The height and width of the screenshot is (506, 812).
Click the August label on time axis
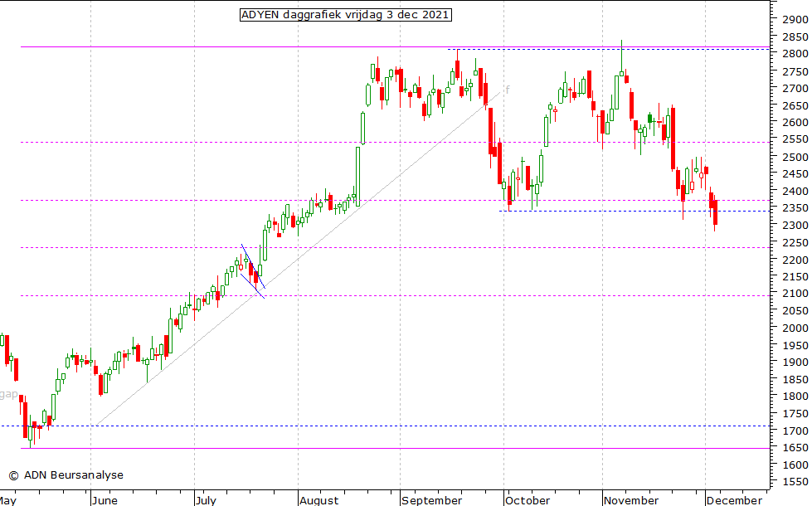pyautogui.click(x=319, y=500)
